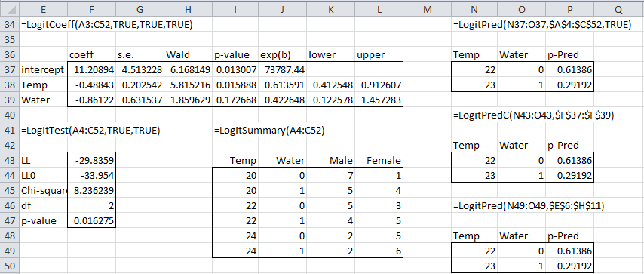Select Female count 6 cell
Screen dimensions: 644x274
379,251
